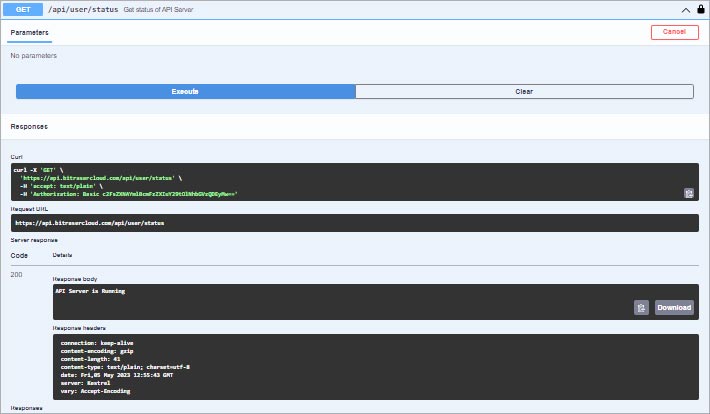710x414 pixels.
Task: Click the Execute button
Action: click(186, 91)
